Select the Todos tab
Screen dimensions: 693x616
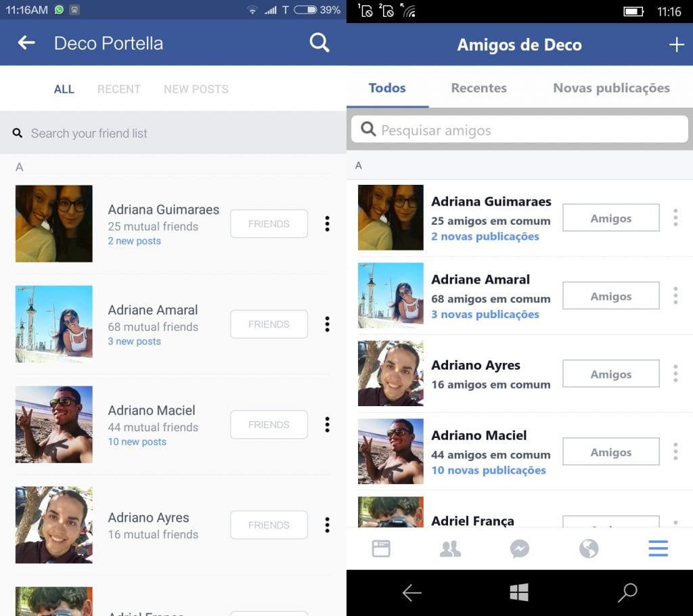click(x=387, y=88)
